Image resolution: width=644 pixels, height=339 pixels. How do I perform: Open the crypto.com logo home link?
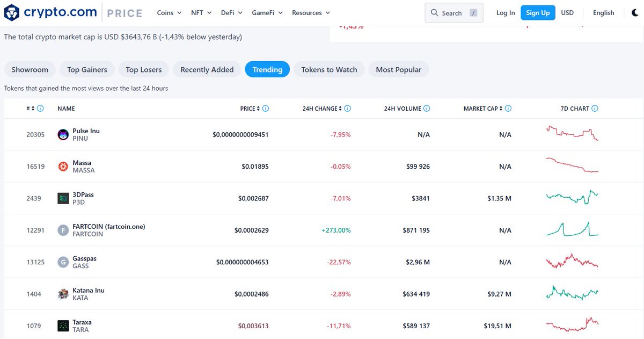[x=50, y=12]
